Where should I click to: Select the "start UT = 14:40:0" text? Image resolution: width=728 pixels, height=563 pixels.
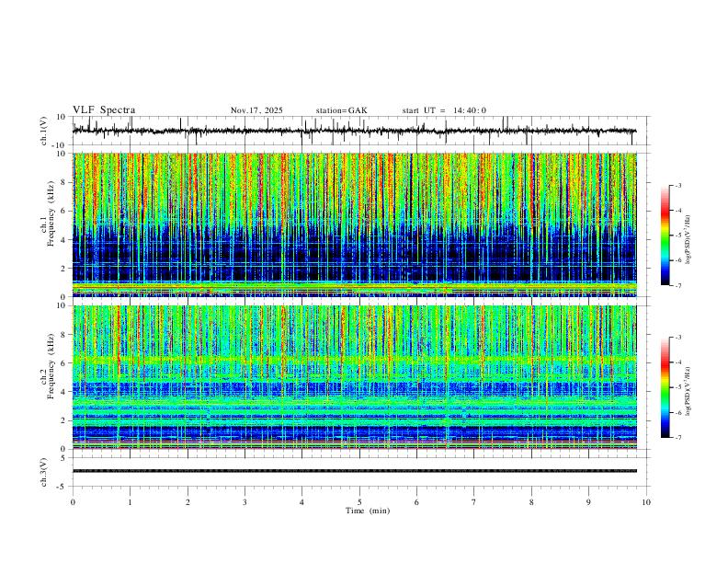pyautogui.click(x=444, y=110)
